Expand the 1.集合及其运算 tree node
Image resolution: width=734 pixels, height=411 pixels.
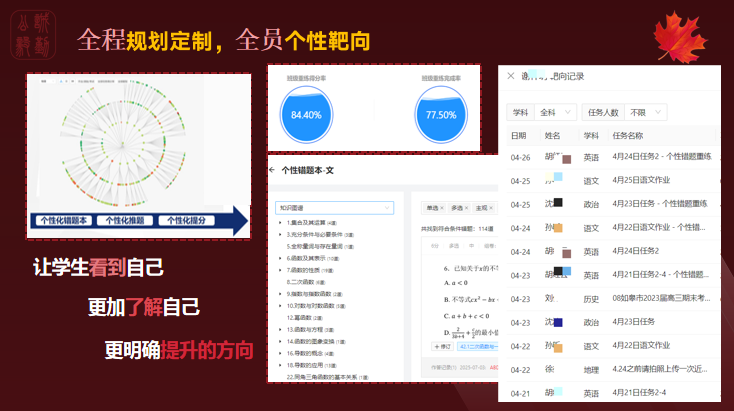(280, 223)
